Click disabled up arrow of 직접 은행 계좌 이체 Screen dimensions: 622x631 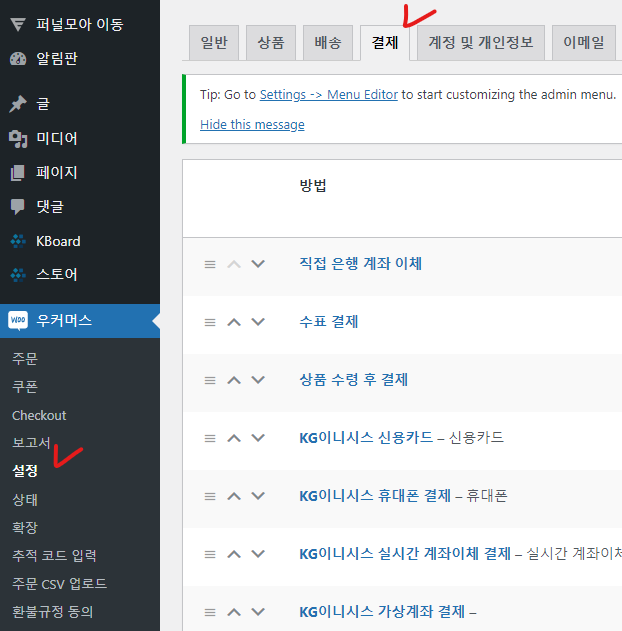pos(234,264)
